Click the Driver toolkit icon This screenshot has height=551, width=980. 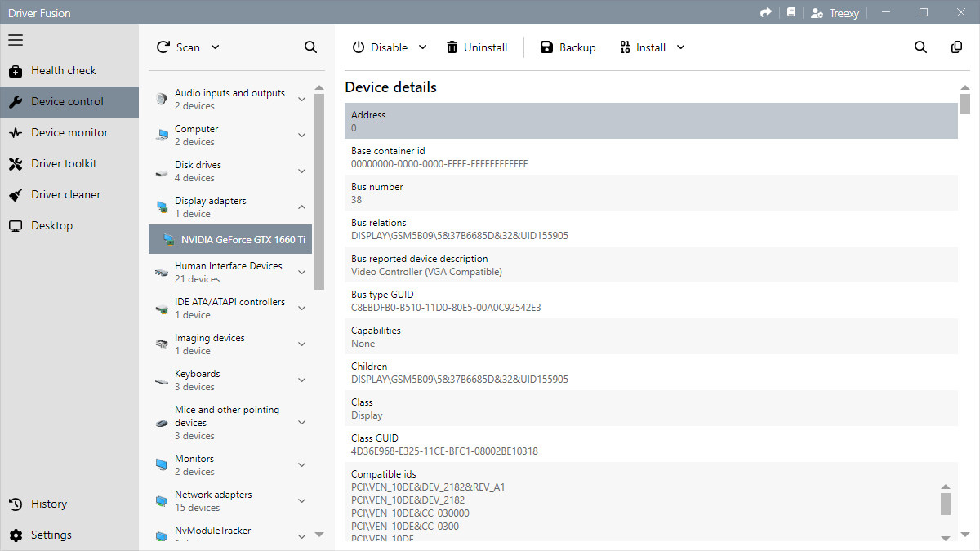point(16,164)
